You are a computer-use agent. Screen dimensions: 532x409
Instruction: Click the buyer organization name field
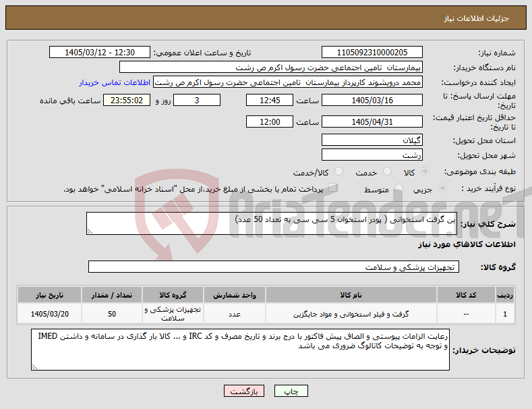click(271, 67)
